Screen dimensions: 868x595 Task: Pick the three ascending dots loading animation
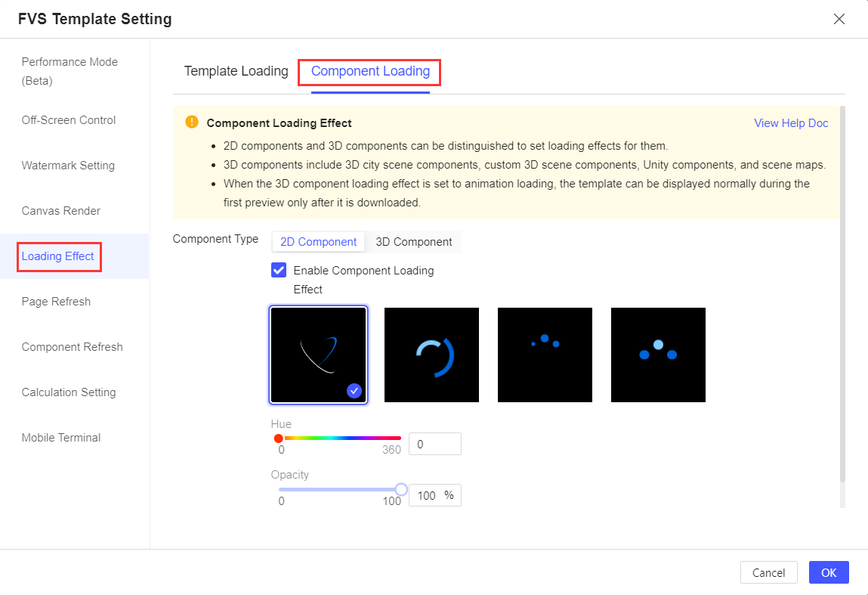[545, 355]
